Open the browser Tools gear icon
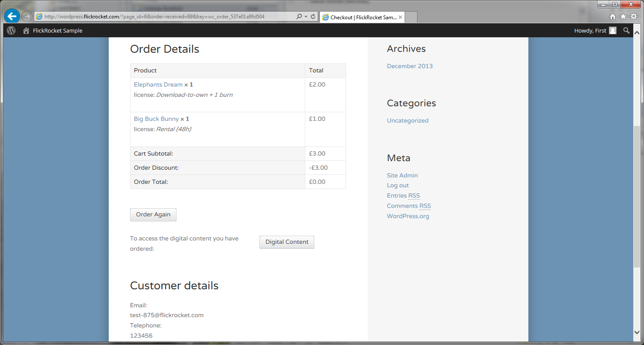 (x=633, y=17)
